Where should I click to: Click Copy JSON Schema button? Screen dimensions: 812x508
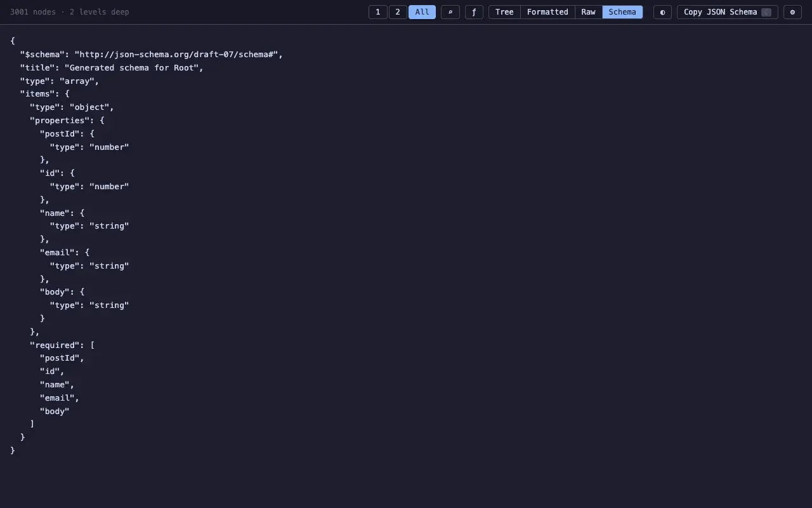coord(728,12)
